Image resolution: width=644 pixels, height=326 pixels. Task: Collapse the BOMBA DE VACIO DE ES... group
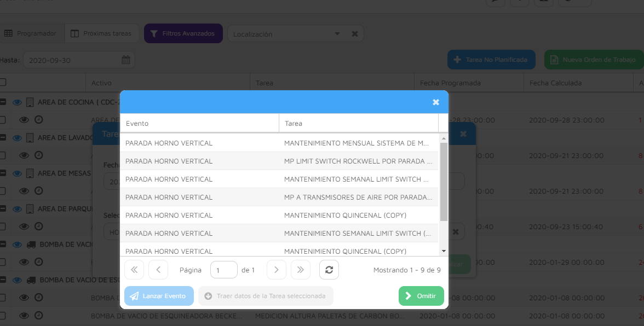coord(2,280)
